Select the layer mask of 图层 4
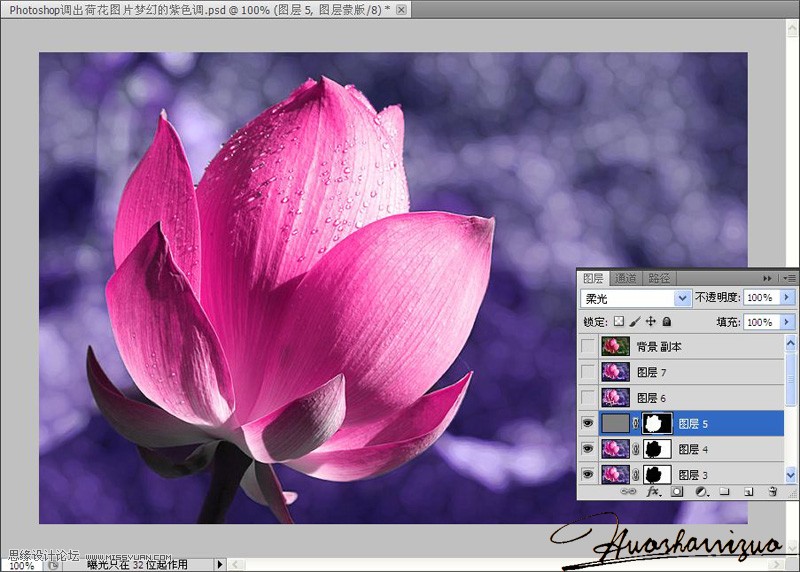 coord(657,449)
